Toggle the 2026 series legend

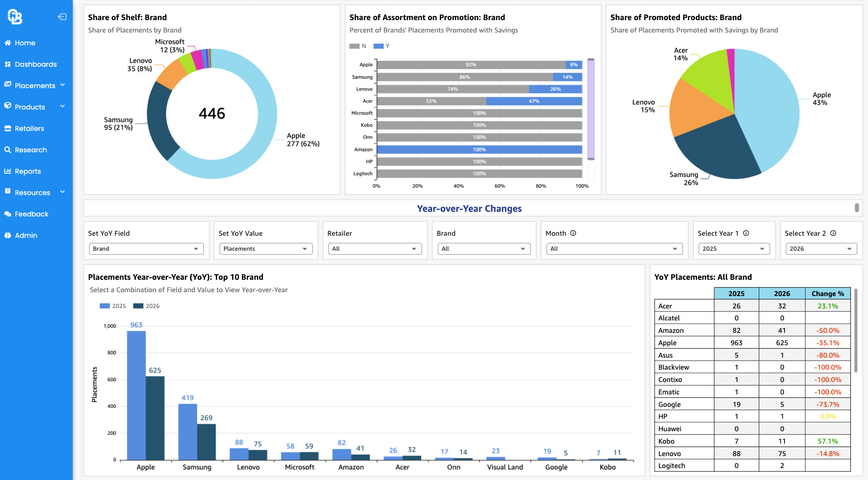(x=146, y=306)
